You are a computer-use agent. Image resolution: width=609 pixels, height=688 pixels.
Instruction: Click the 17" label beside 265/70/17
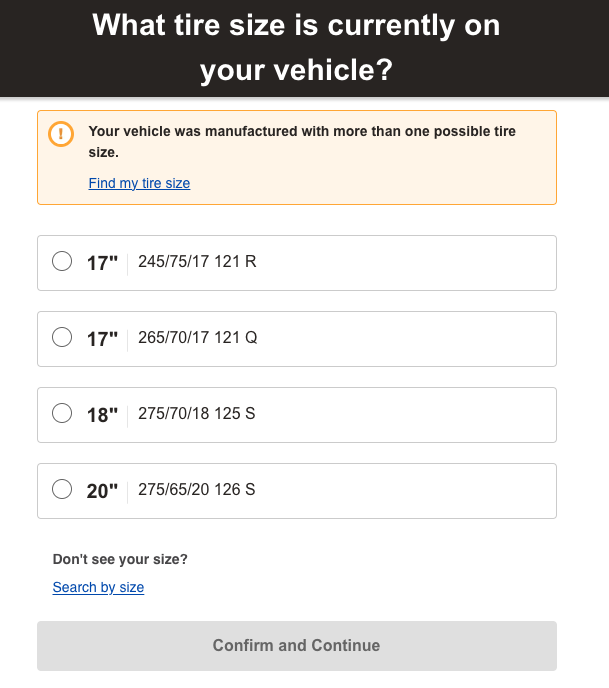(x=102, y=339)
